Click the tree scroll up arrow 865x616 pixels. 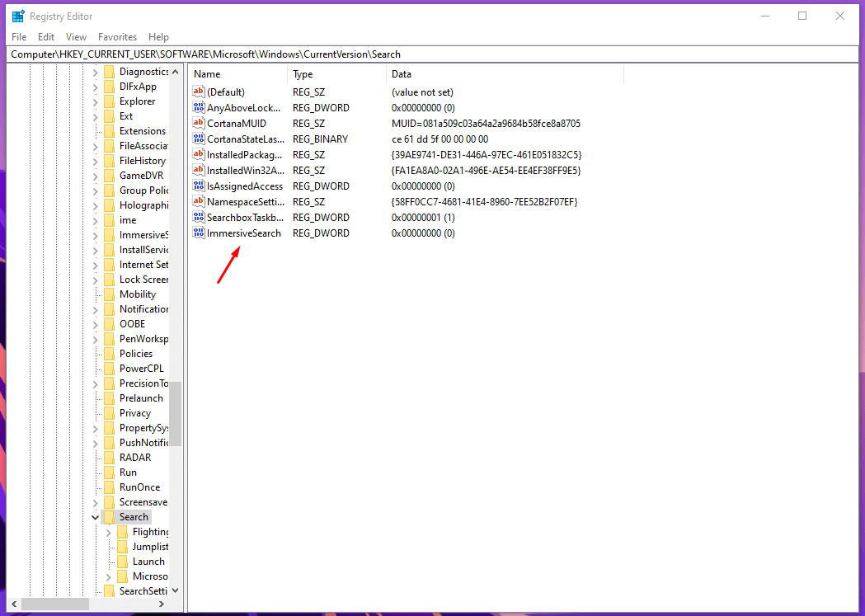click(176, 72)
